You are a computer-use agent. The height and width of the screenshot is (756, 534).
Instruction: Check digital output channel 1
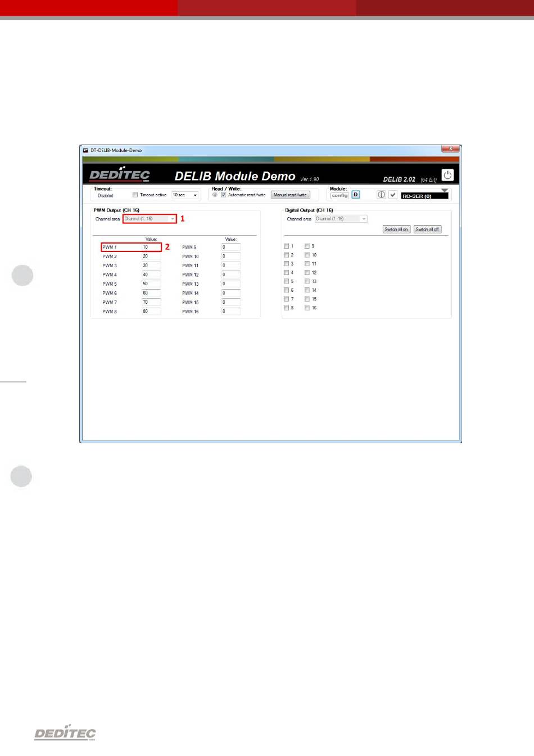point(287,246)
